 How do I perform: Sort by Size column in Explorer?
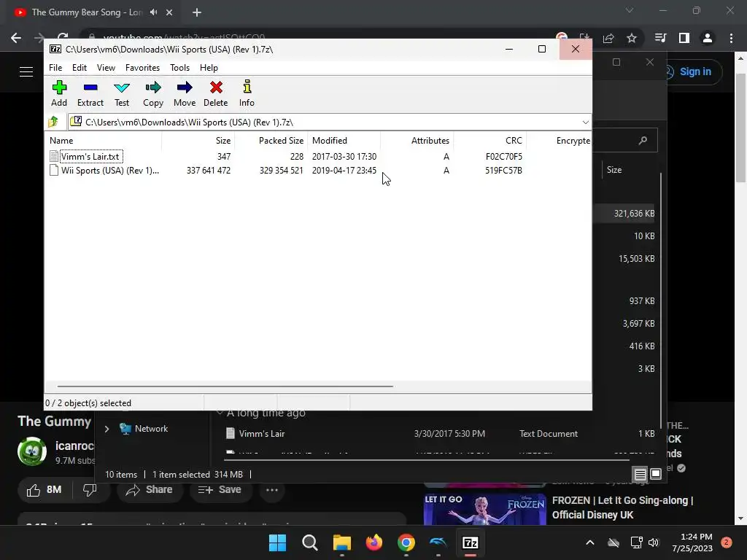click(614, 169)
